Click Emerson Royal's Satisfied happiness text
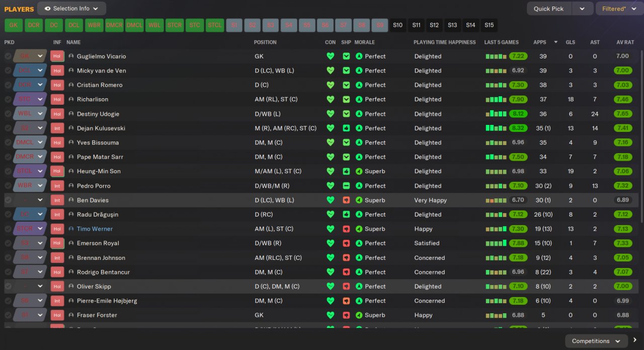This screenshot has height=350, width=644. [427, 243]
